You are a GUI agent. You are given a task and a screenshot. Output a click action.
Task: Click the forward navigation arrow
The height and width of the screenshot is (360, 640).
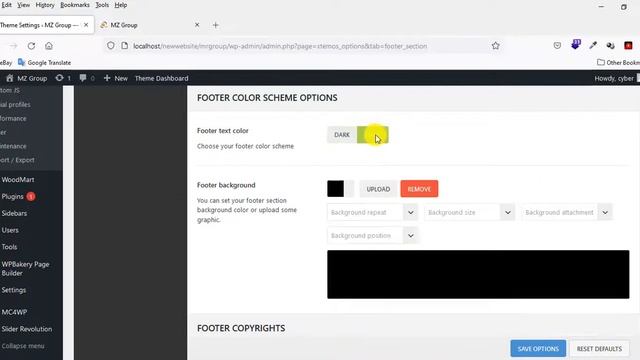pyautogui.click(x=13, y=46)
